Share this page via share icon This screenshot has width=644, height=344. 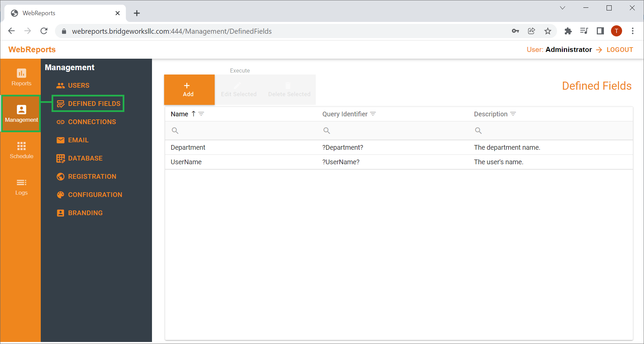point(531,31)
